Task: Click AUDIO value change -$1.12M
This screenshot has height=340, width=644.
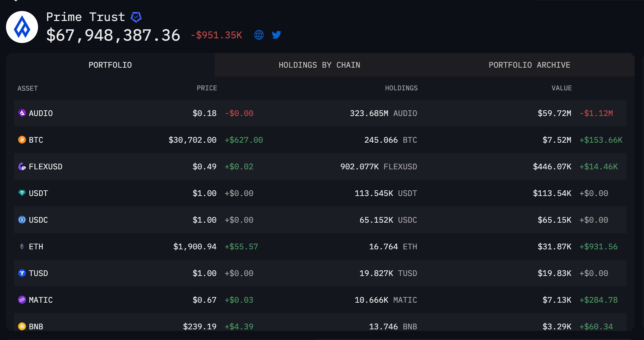Action: coord(596,113)
